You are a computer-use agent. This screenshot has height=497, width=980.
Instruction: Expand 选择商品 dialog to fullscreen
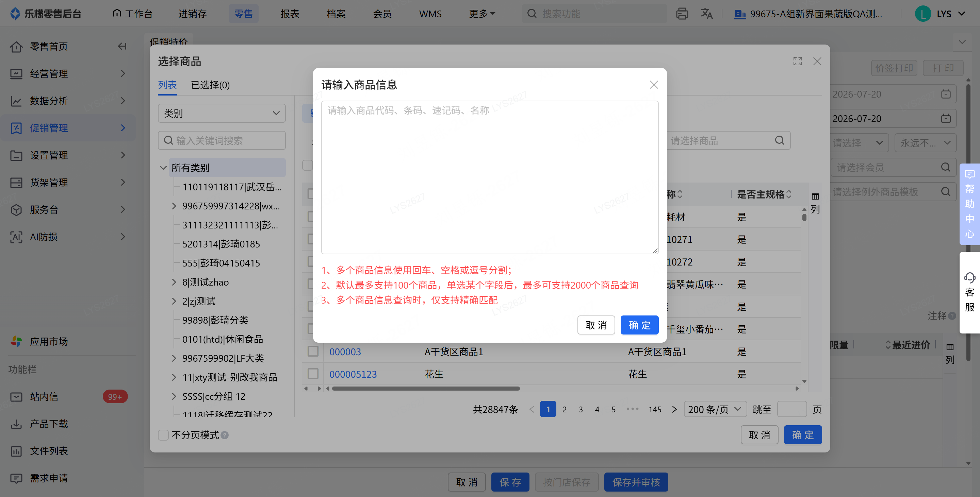(x=797, y=61)
